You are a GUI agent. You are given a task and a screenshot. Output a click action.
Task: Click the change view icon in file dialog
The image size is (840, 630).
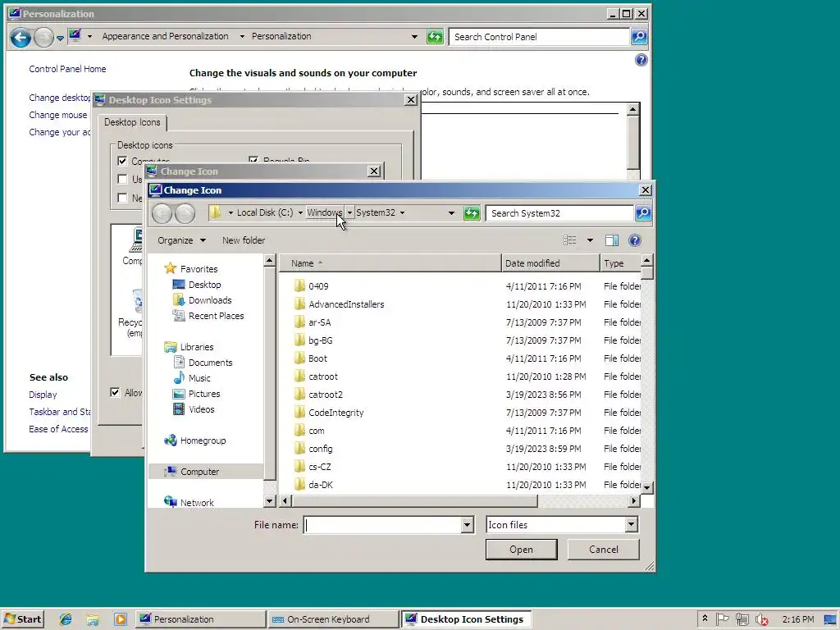(x=570, y=240)
